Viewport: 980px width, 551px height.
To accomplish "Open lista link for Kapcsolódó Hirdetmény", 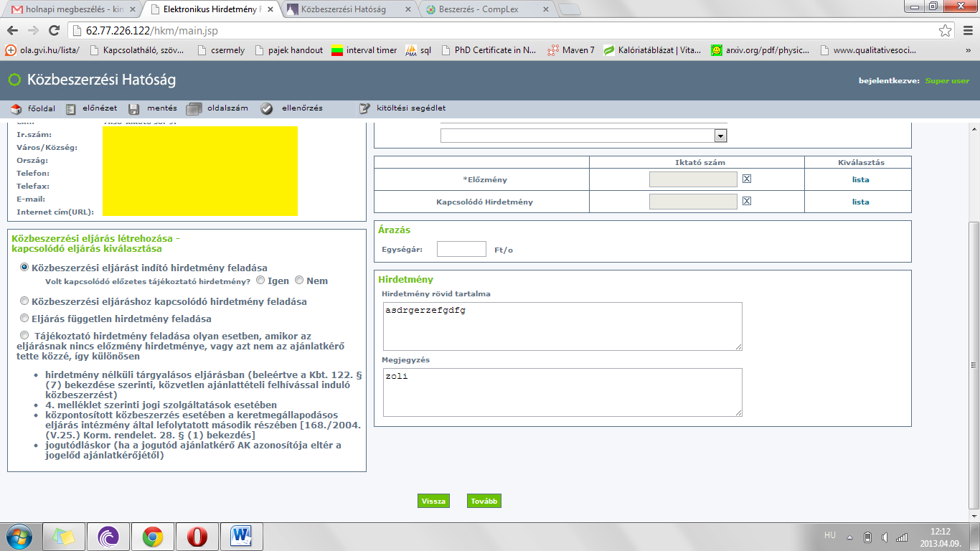I will point(860,202).
